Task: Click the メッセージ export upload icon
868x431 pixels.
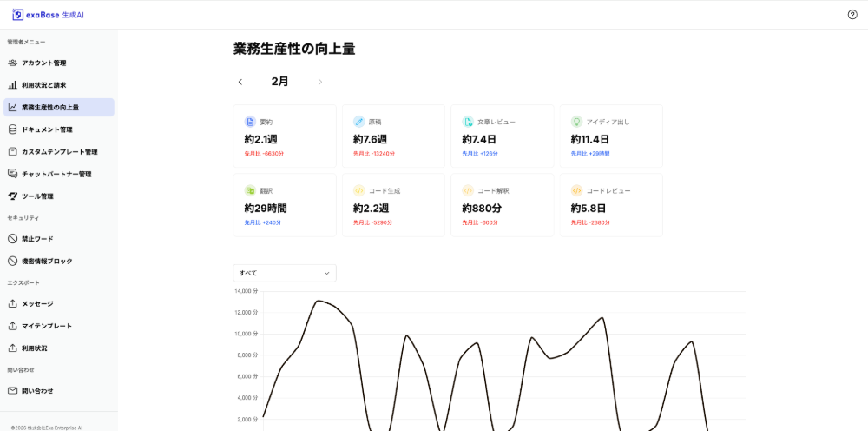Action: tap(13, 303)
